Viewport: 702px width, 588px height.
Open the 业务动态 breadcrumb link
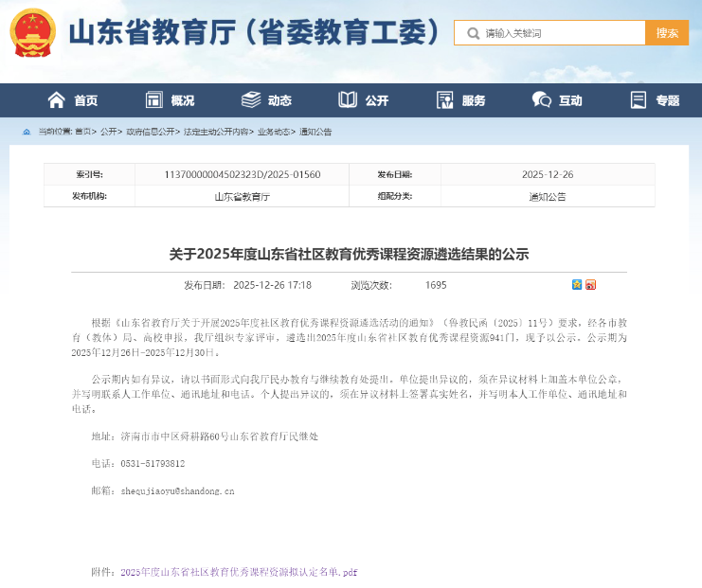pyautogui.click(x=274, y=132)
